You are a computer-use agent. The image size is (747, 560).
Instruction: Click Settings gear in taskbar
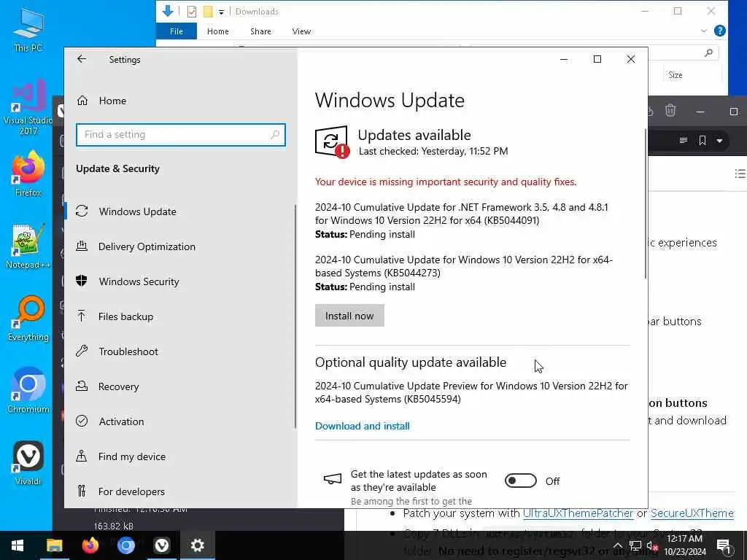point(197,545)
